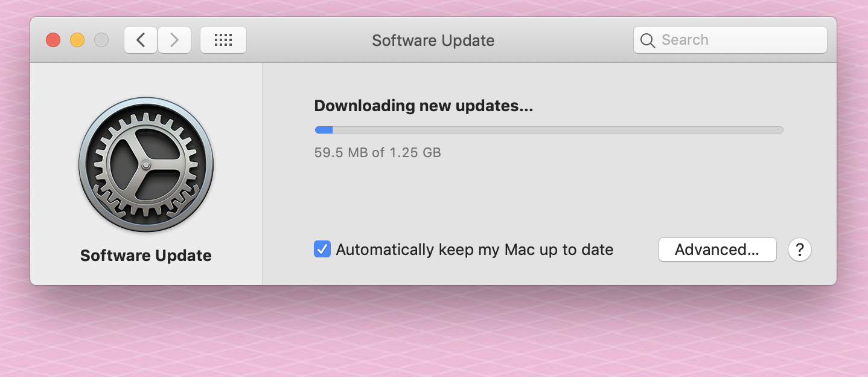Click the blue filled part of the progress bar

pyautogui.click(x=324, y=129)
